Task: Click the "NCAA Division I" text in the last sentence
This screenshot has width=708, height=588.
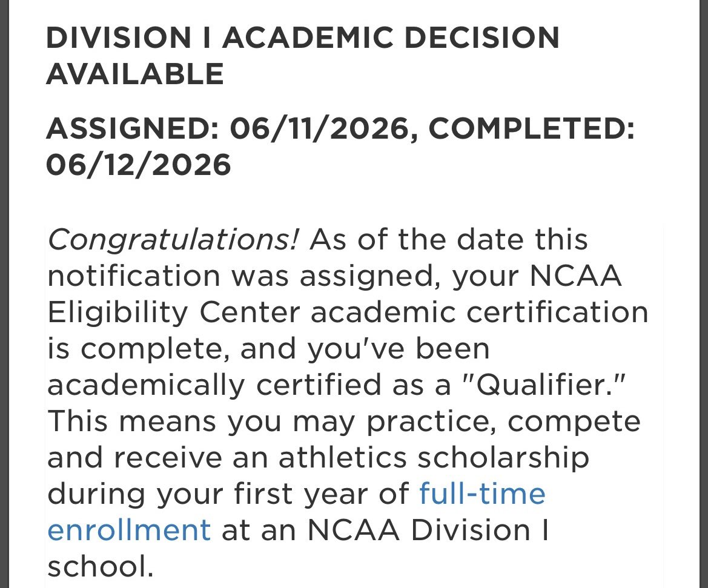Action: click(428, 530)
